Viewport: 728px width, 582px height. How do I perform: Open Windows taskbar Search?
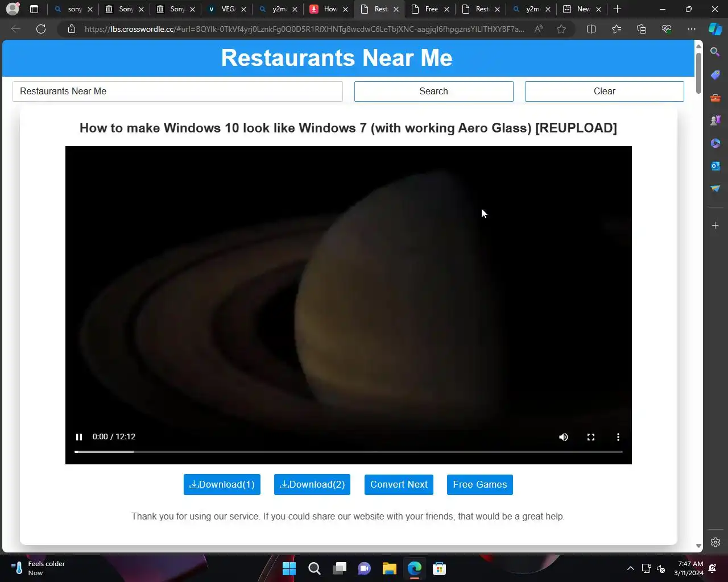coord(315,568)
